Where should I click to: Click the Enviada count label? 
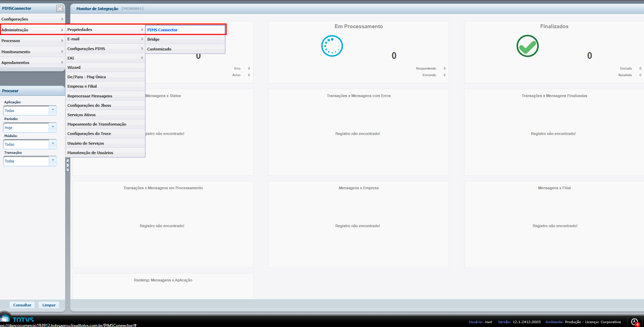pos(626,69)
